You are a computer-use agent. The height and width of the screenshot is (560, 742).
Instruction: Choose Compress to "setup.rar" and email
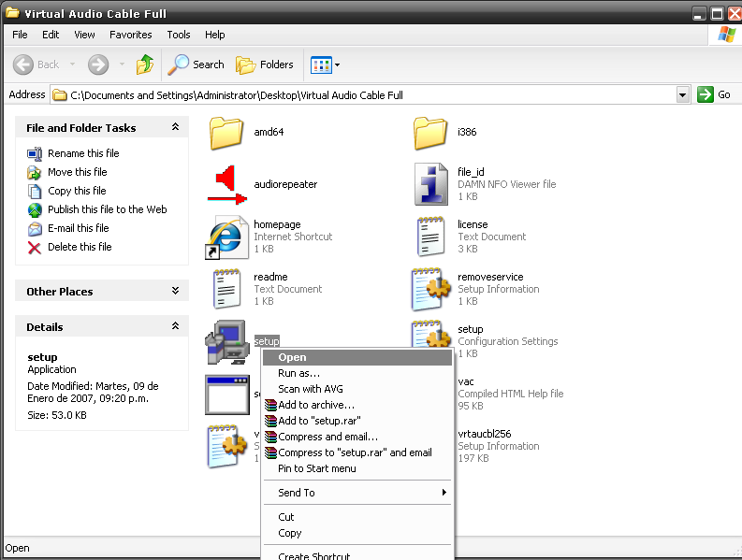357,452
